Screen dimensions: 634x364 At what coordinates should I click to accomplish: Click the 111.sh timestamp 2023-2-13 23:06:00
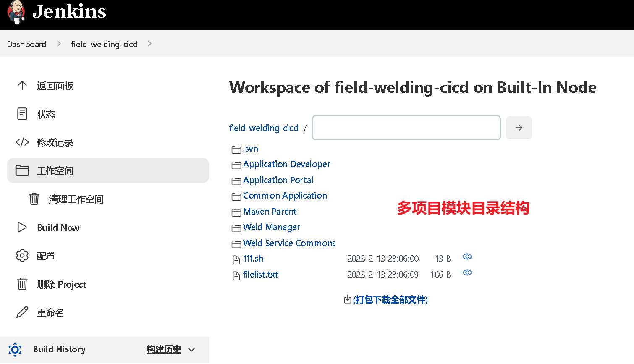[383, 259]
